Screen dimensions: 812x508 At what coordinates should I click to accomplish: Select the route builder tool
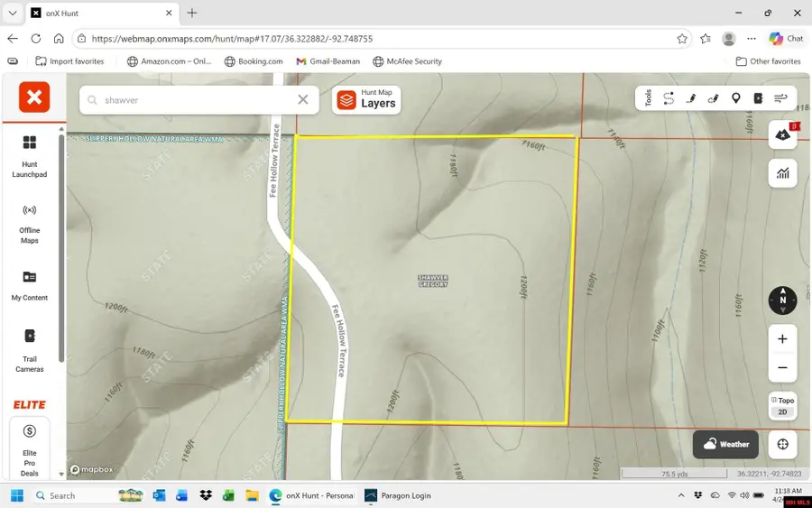point(669,98)
